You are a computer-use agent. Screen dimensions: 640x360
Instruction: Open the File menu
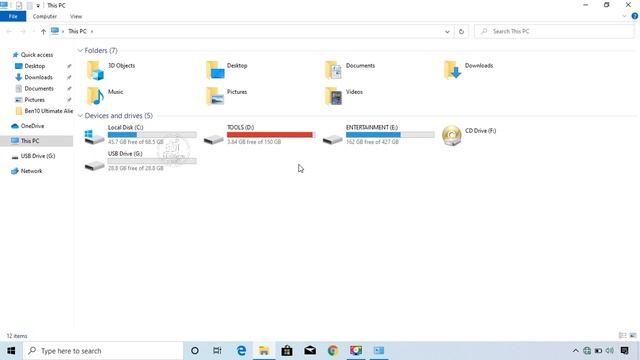(13, 16)
